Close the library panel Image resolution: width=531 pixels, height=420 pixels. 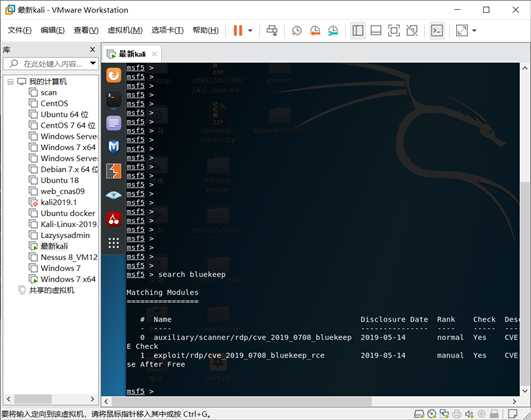tap(92, 50)
